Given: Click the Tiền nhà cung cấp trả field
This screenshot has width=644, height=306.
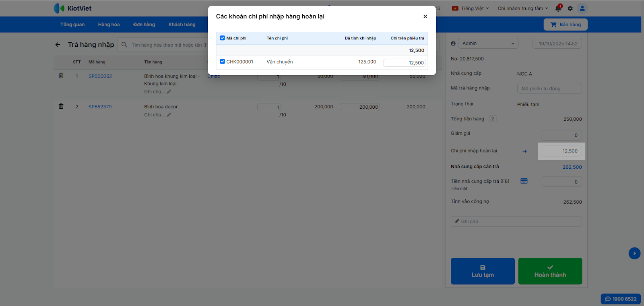Looking at the screenshot, I should (562, 182).
